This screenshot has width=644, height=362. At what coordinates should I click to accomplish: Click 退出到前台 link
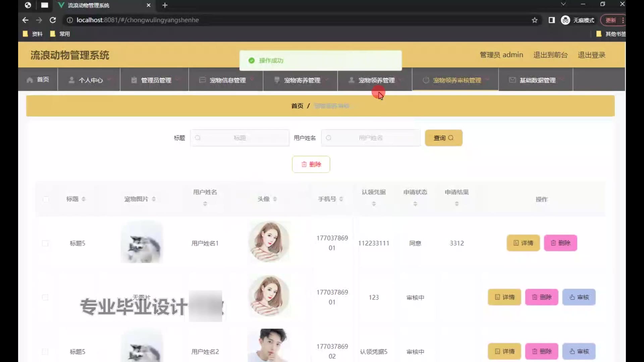point(550,55)
